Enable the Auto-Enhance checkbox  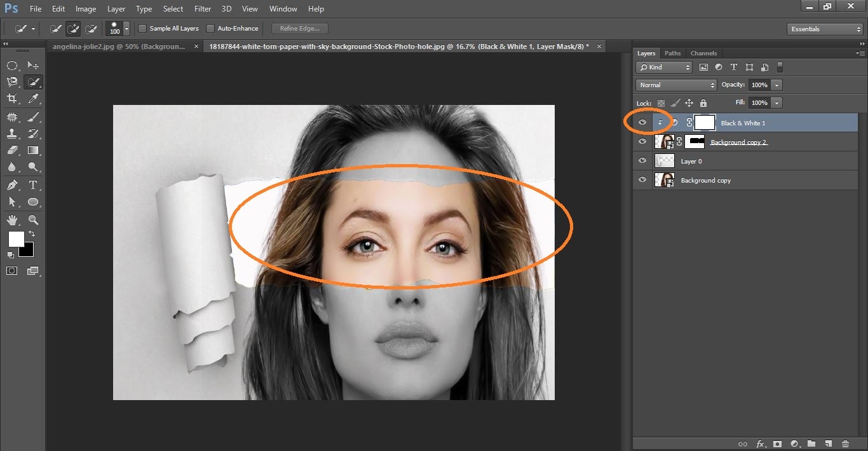click(210, 29)
